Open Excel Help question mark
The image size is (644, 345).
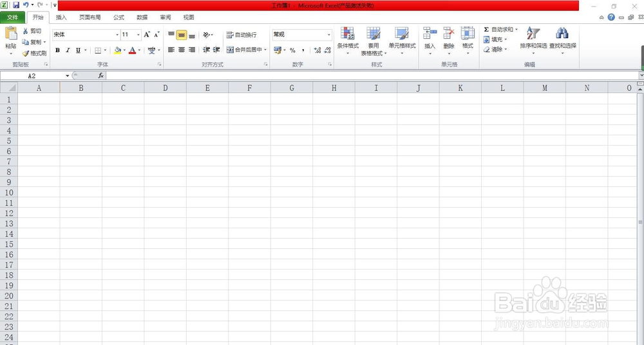(x=611, y=17)
